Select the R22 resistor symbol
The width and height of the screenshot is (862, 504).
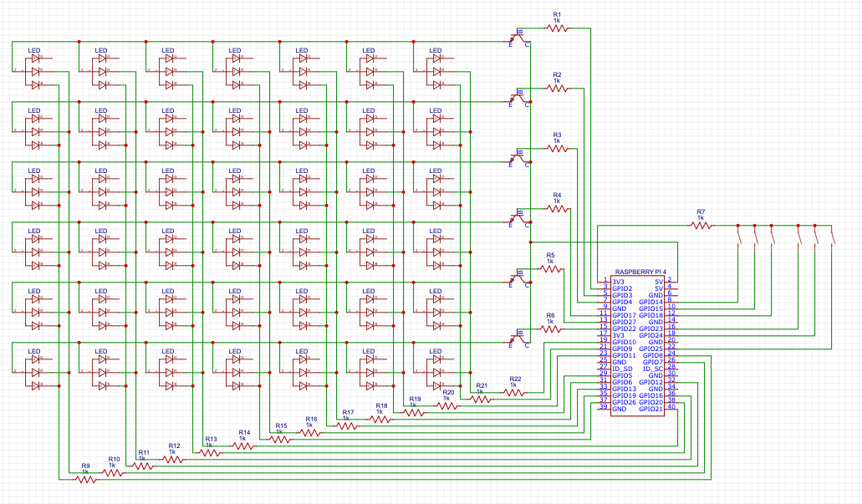(x=515, y=392)
